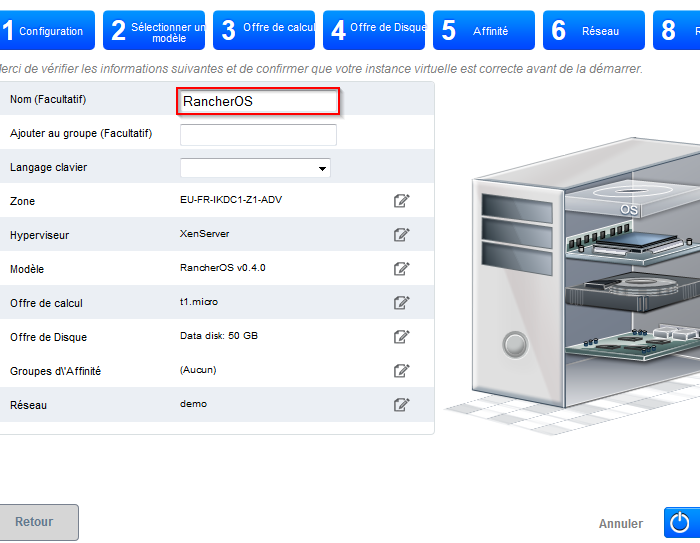This screenshot has height=543, width=700.
Task: Edit the Offre de calcul t1.micro
Action: pos(401,303)
